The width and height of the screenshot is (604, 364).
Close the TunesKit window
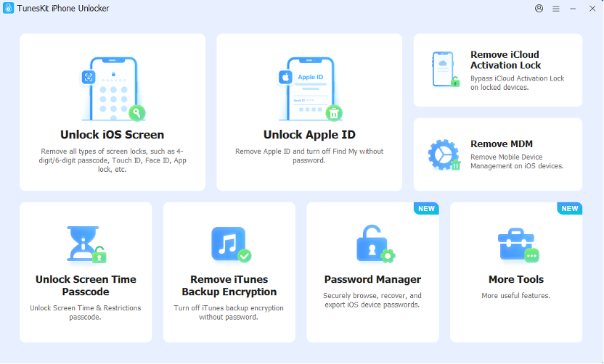(592, 9)
